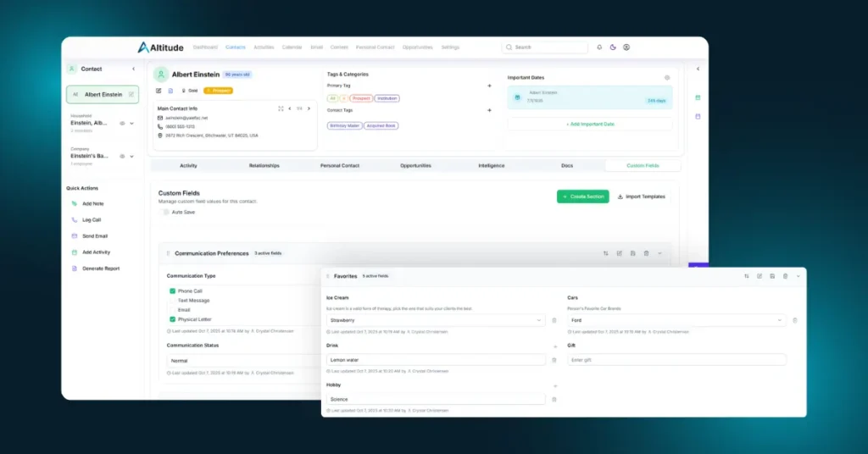Open the Calendar menu item
868x454 pixels.
(292, 47)
